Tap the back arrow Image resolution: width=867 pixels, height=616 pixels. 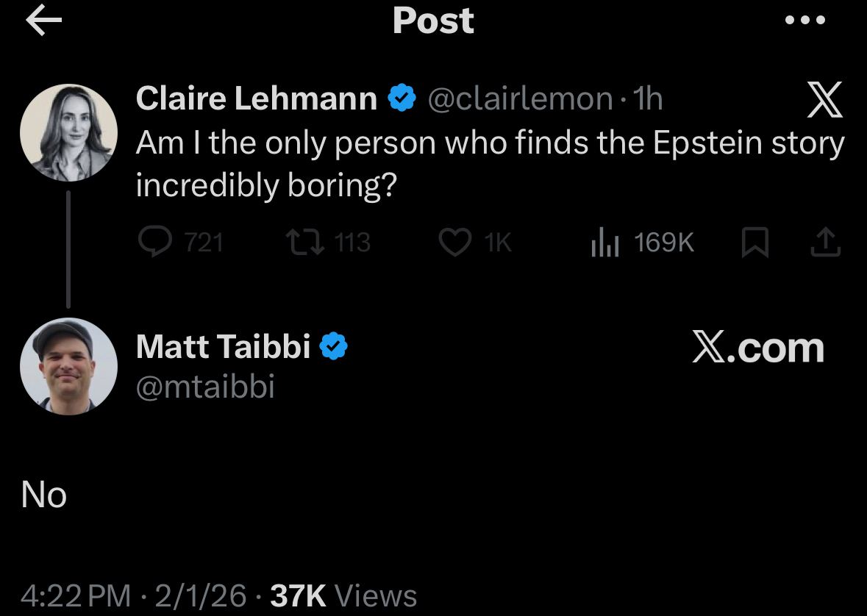pos(43,21)
